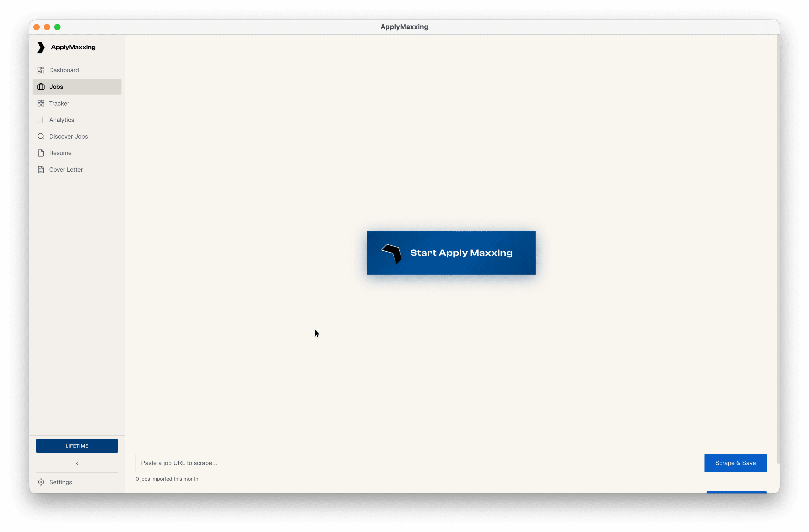Click the ApplyMaxxing brand name text

point(73,47)
